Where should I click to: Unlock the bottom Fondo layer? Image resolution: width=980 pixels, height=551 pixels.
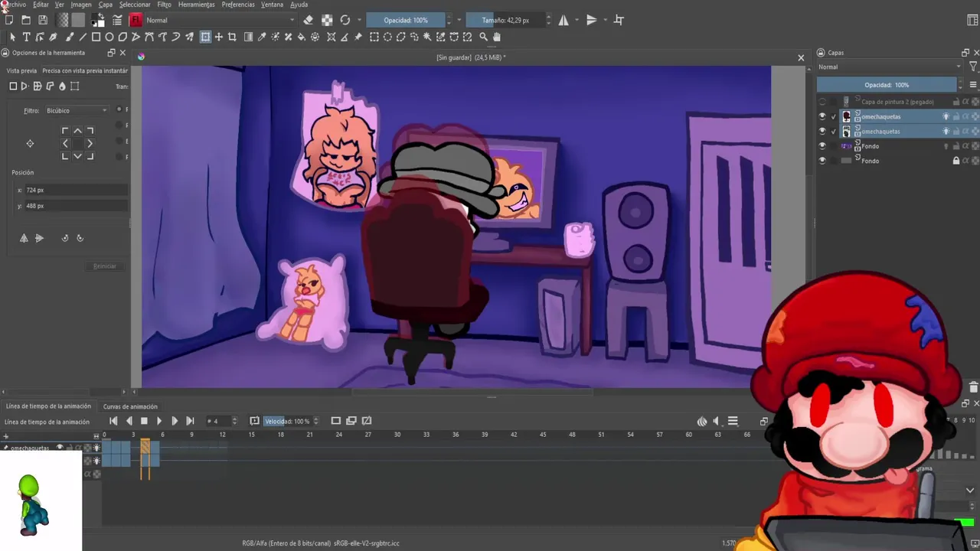[955, 161]
